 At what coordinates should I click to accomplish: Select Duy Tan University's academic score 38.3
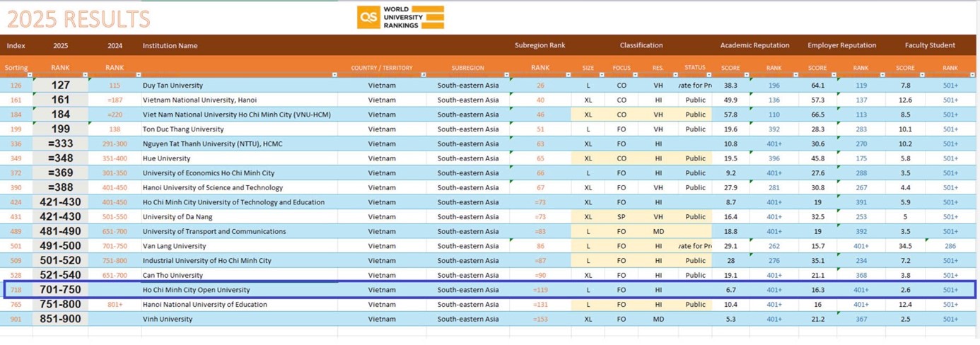[x=730, y=85]
